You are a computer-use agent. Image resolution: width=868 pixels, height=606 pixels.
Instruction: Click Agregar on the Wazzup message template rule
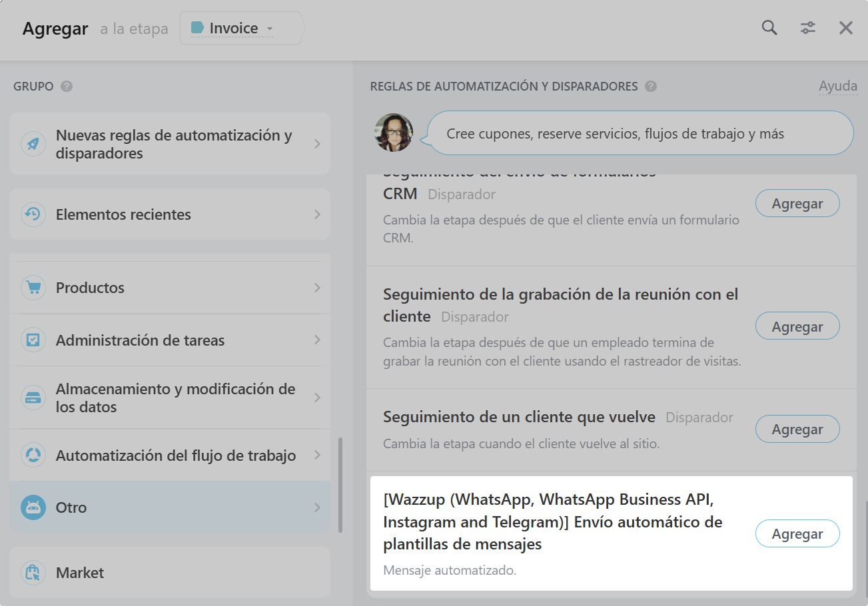(x=797, y=533)
